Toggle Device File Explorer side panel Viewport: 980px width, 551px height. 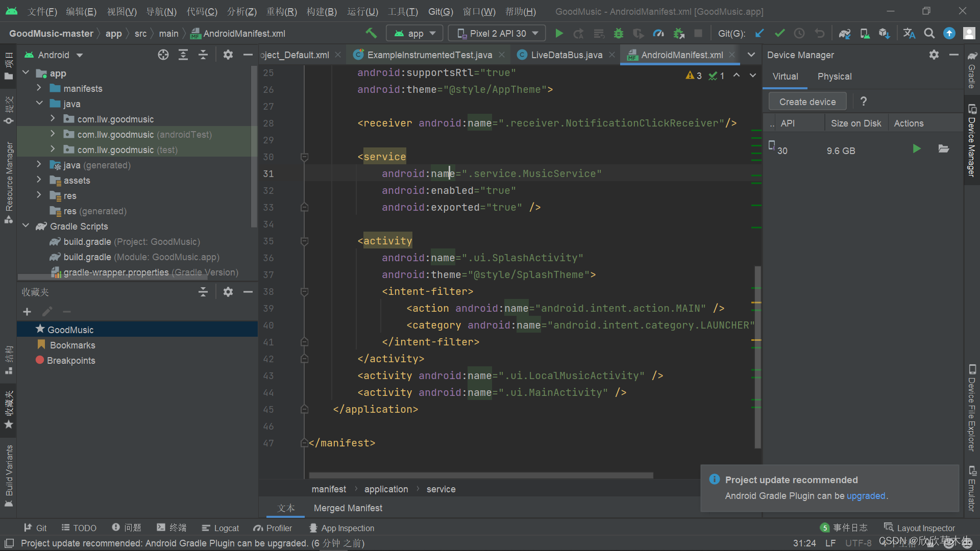972,408
